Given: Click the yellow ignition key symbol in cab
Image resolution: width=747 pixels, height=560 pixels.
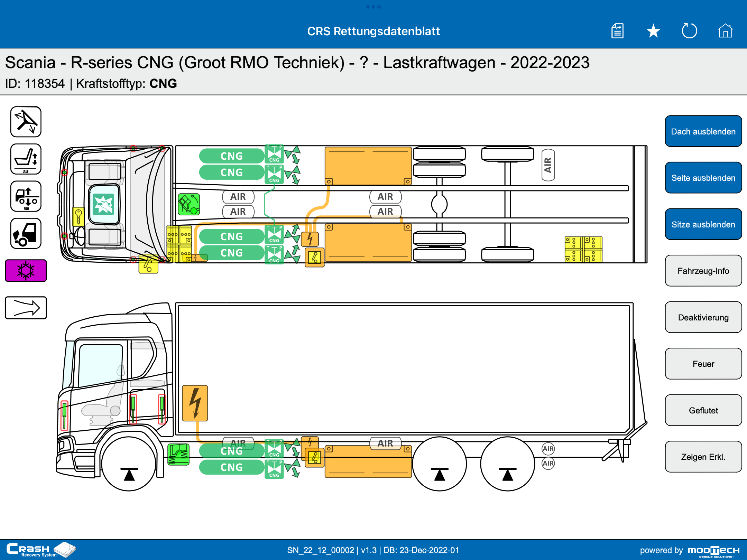Looking at the screenshot, I should [79, 217].
